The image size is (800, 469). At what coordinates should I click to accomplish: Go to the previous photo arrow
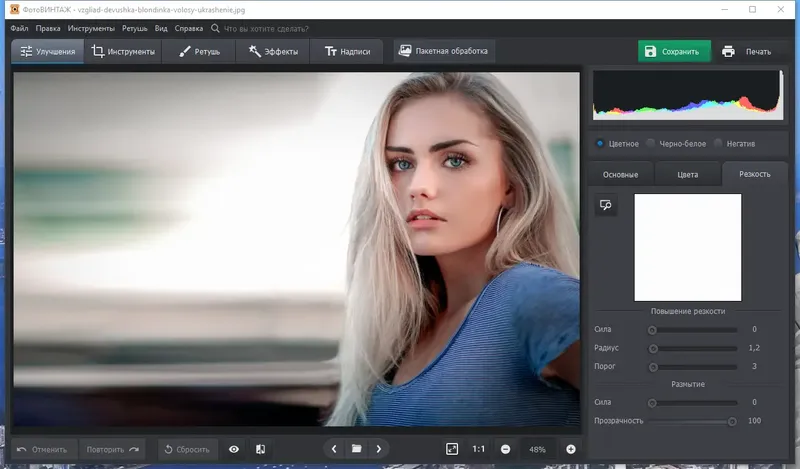(334, 450)
